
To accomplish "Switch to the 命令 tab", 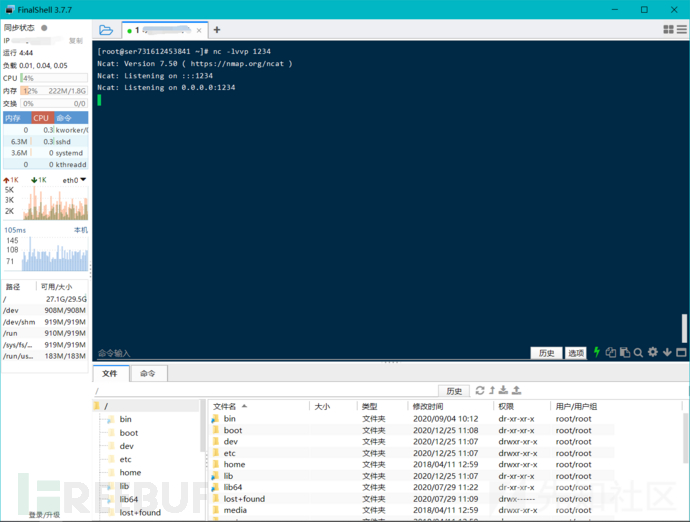I will 147,373.
